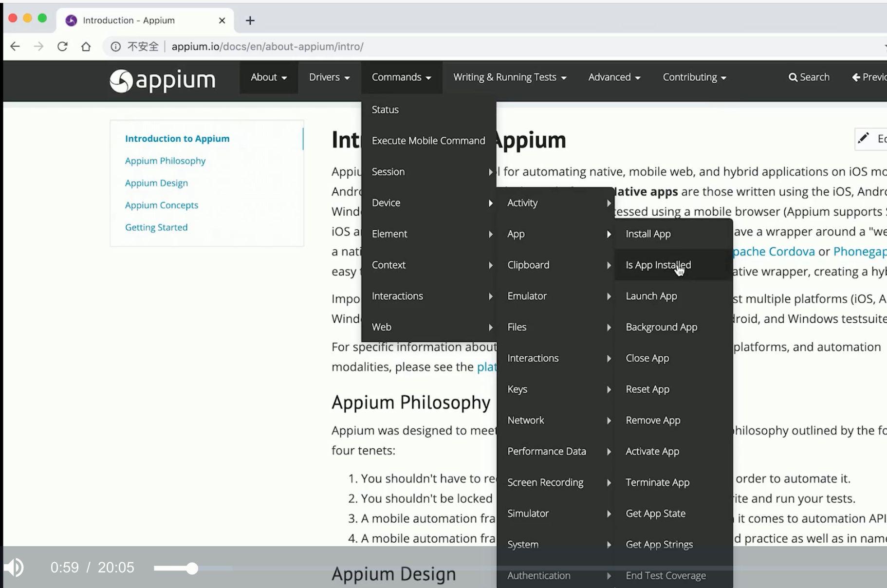Expand the Web submenu
Image resolution: width=887 pixels, height=588 pixels.
[429, 327]
